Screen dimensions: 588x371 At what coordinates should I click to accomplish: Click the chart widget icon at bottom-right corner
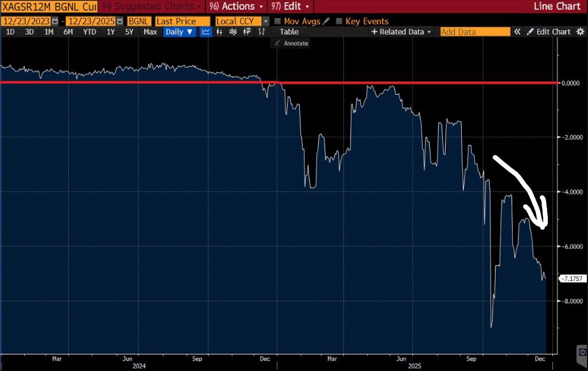click(582, 352)
